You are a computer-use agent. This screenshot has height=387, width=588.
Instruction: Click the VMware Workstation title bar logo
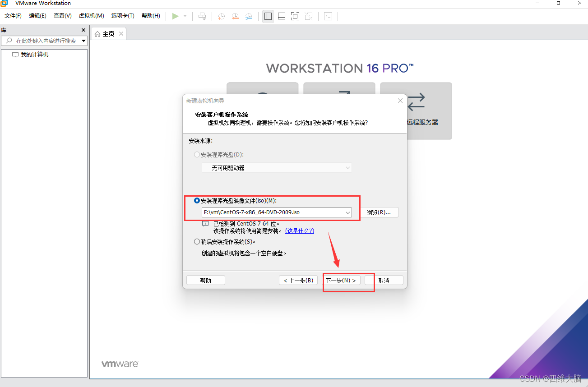point(4,3)
